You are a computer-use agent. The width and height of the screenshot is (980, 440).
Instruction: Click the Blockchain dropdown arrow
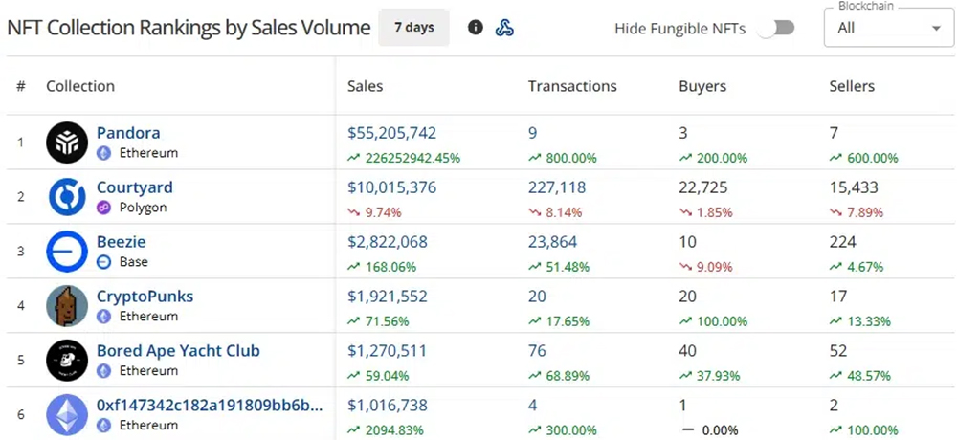point(936,28)
